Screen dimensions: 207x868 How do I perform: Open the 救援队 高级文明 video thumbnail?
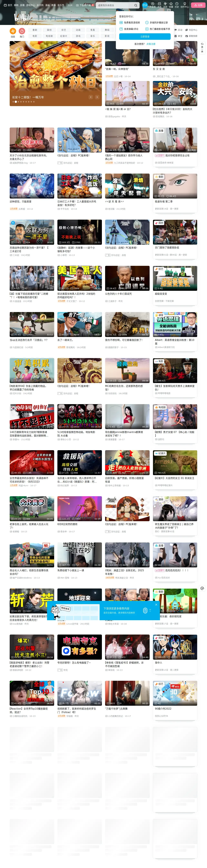pyautogui.click(x=80, y=463)
